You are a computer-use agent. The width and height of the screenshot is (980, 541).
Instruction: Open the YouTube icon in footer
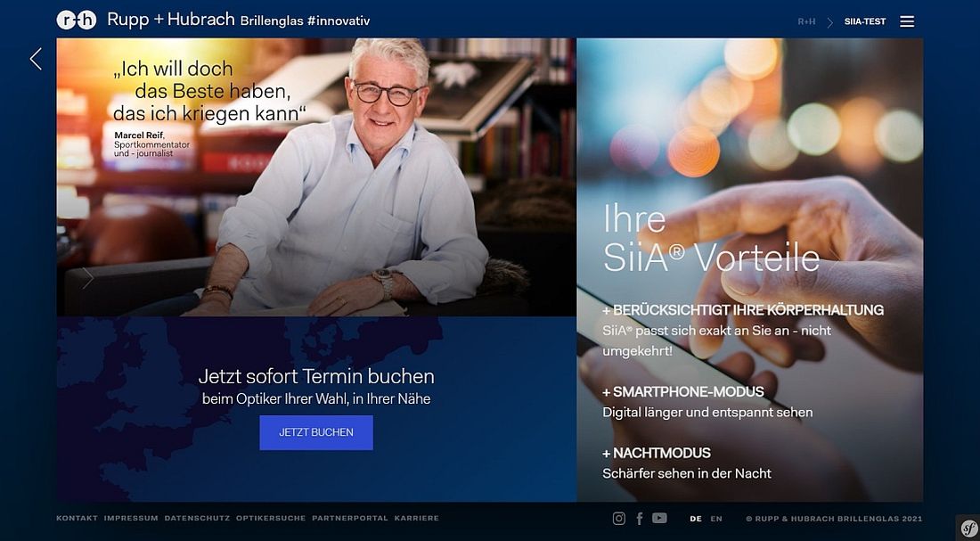pos(659,518)
